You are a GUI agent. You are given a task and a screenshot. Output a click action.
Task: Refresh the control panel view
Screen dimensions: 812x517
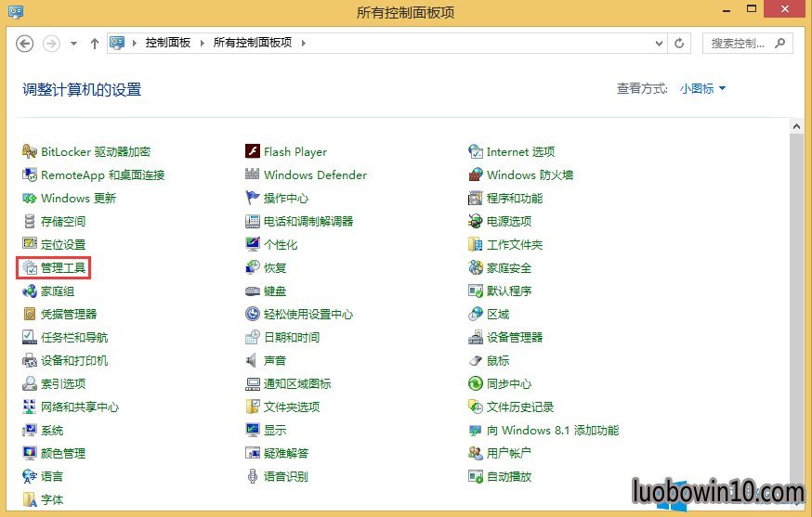pyautogui.click(x=679, y=44)
